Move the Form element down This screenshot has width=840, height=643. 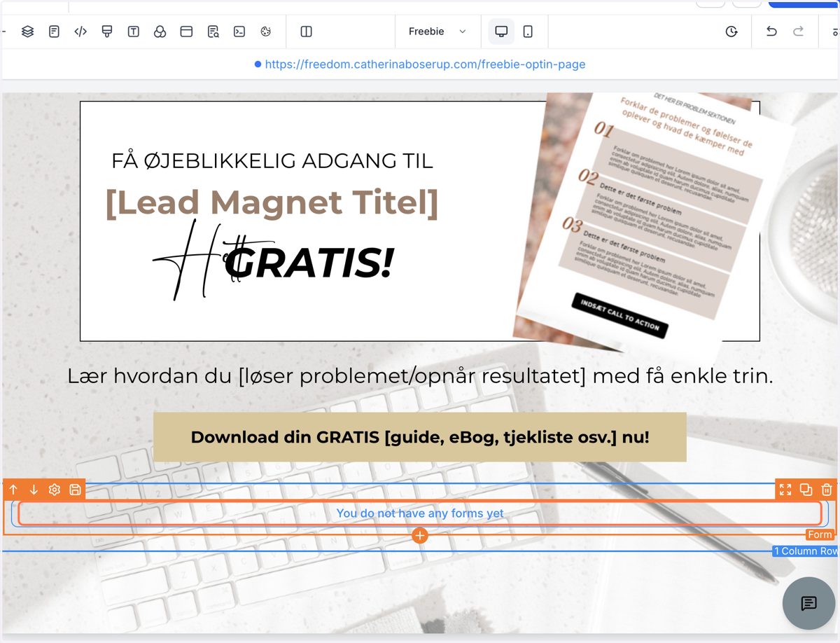coord(34,490)
